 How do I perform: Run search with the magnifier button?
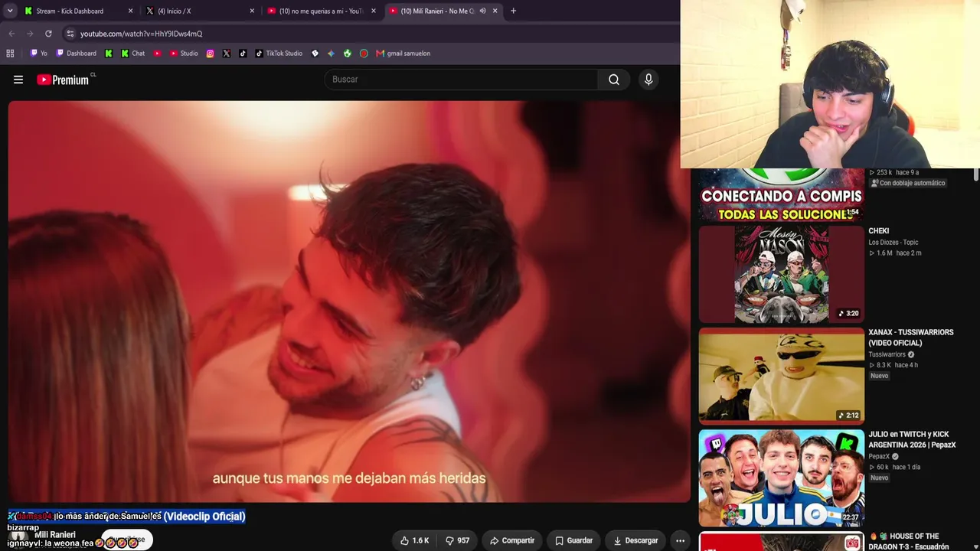point(614,80)
